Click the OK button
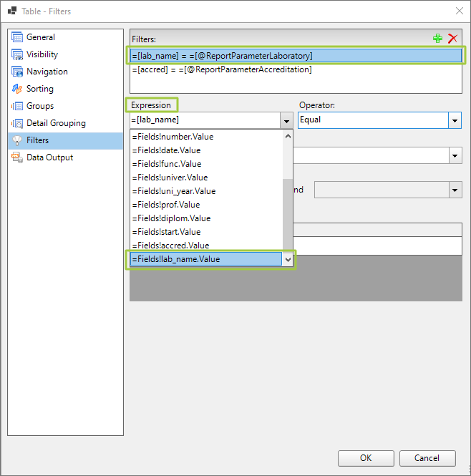 point(366,458)
